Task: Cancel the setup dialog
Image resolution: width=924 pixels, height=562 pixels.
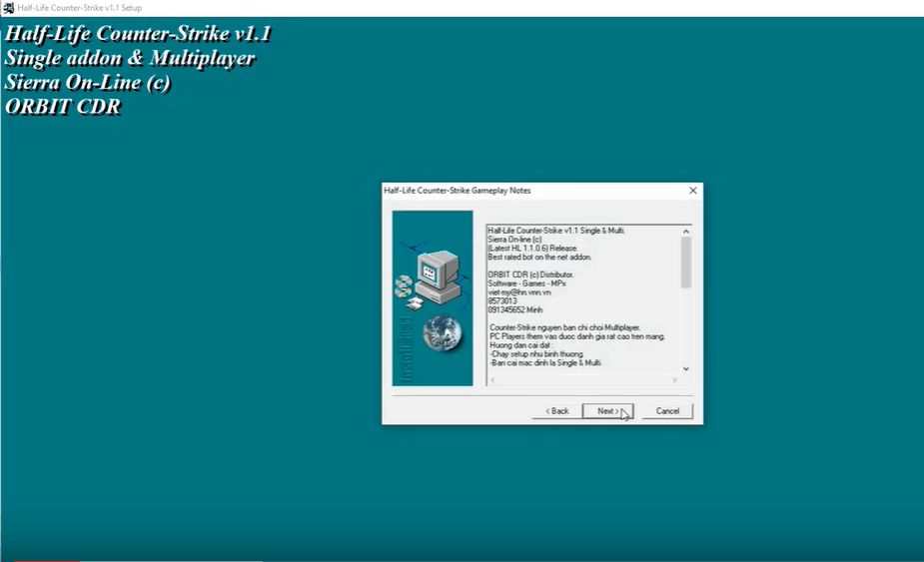Action: (667, 411)
